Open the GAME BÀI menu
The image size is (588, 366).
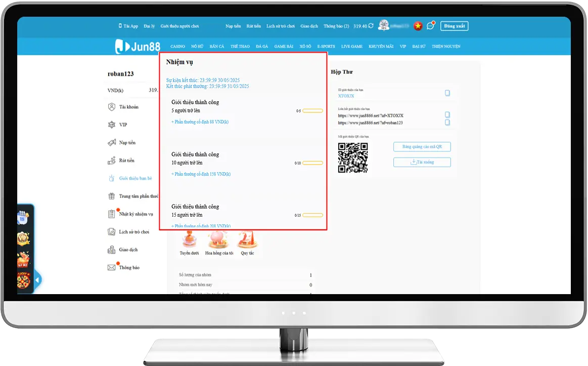[284, 47]
